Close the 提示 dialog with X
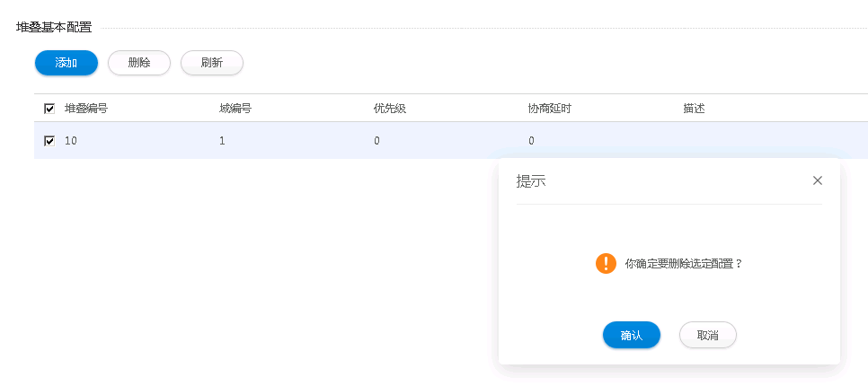Viewport: 868px width, 386px height. click(817, 180)
